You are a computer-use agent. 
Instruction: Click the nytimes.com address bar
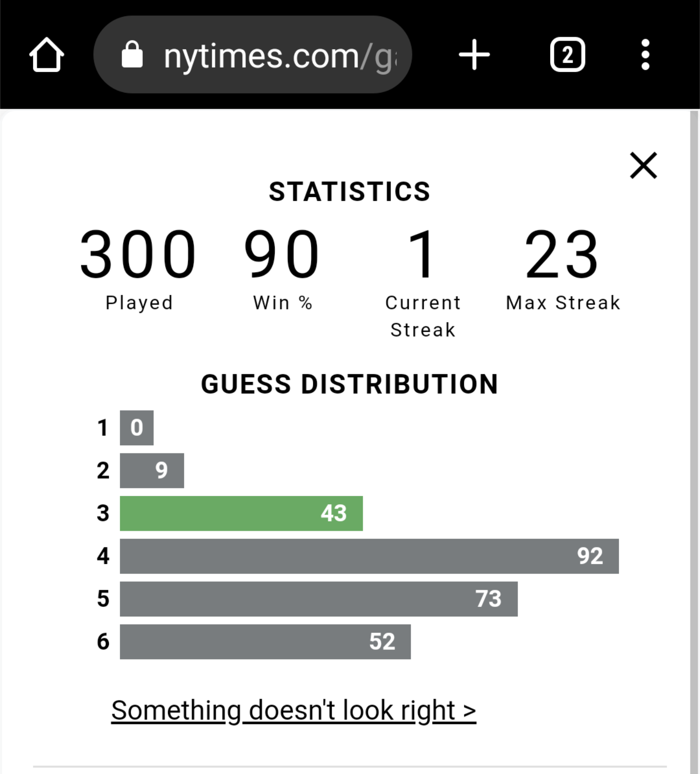252,54
